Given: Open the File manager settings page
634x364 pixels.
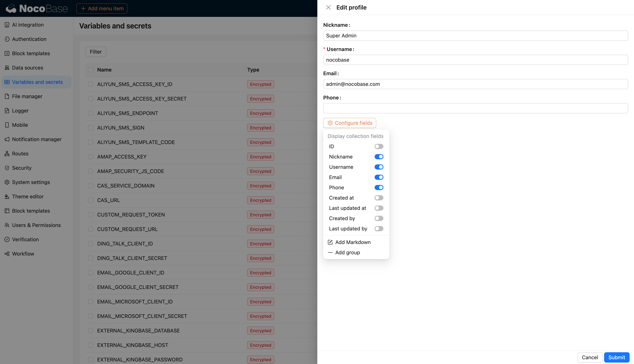Looking at the screenshot, I should [x=37, y=96].
